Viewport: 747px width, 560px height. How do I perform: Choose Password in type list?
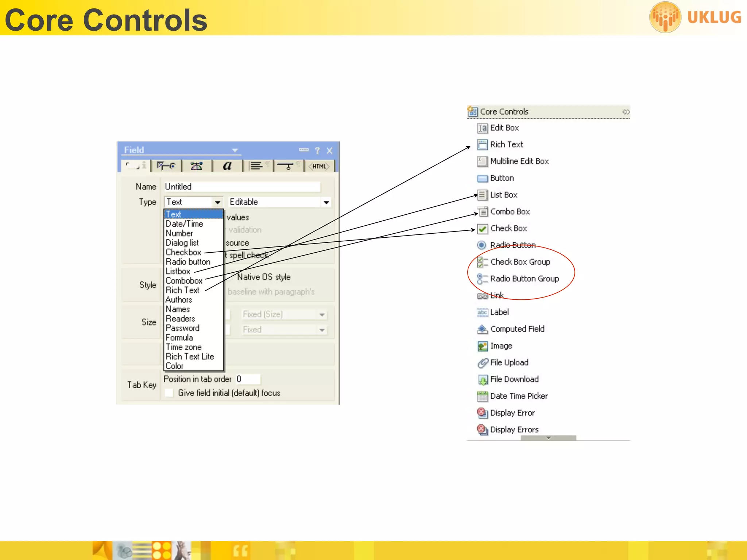(x=183, y=328)
